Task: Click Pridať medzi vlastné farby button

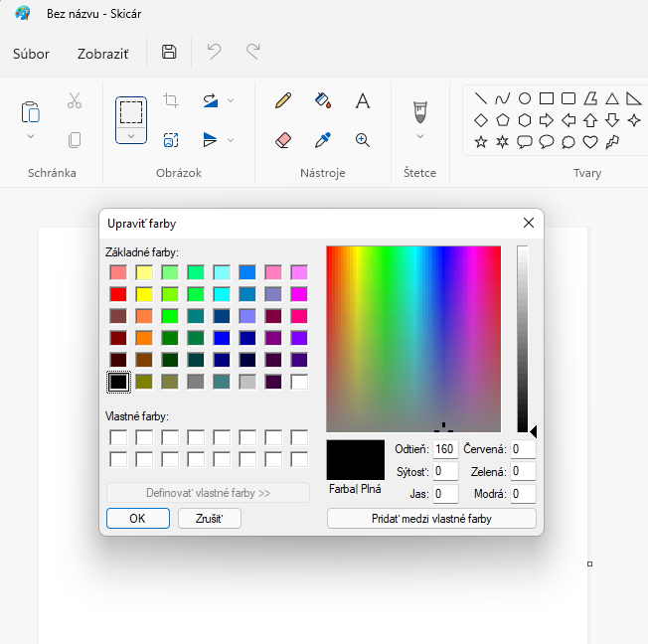Action: coord(431,518)
